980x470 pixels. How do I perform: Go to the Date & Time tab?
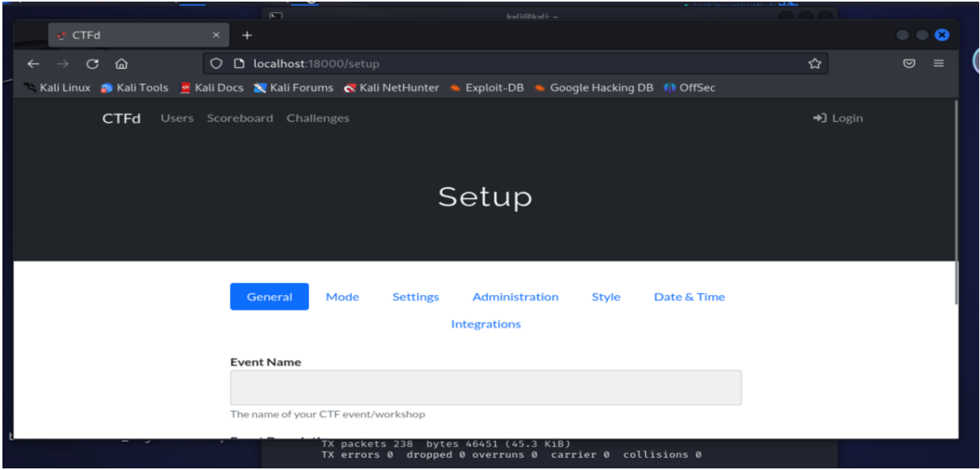click(x=689, y=297)
